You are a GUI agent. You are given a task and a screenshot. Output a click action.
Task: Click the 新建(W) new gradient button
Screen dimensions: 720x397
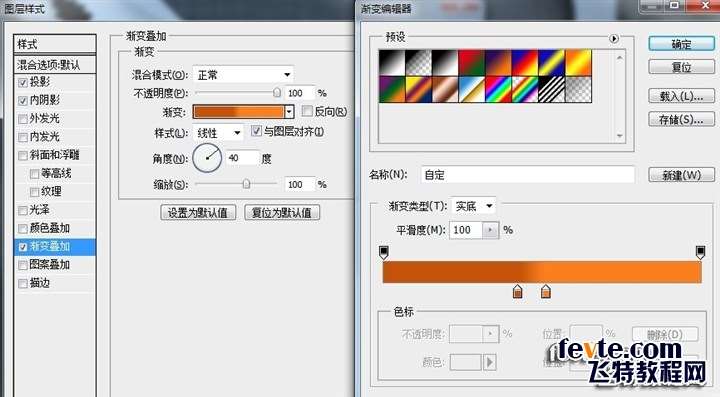[x=681, y=175]
